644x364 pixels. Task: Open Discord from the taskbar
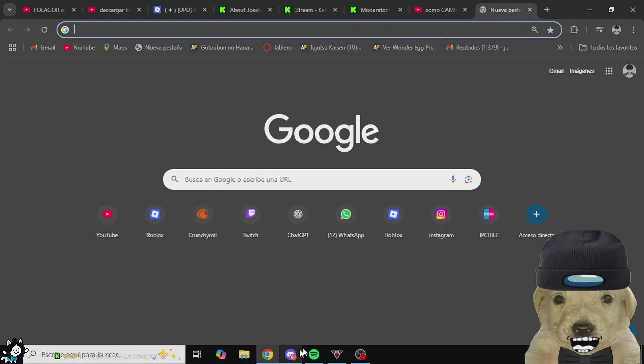(291, 354)
